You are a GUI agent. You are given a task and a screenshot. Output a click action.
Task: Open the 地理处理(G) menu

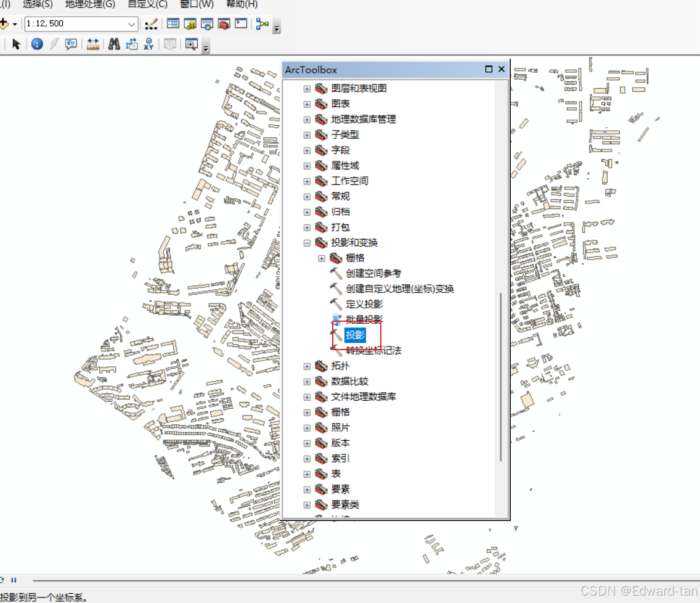point(90,4)
